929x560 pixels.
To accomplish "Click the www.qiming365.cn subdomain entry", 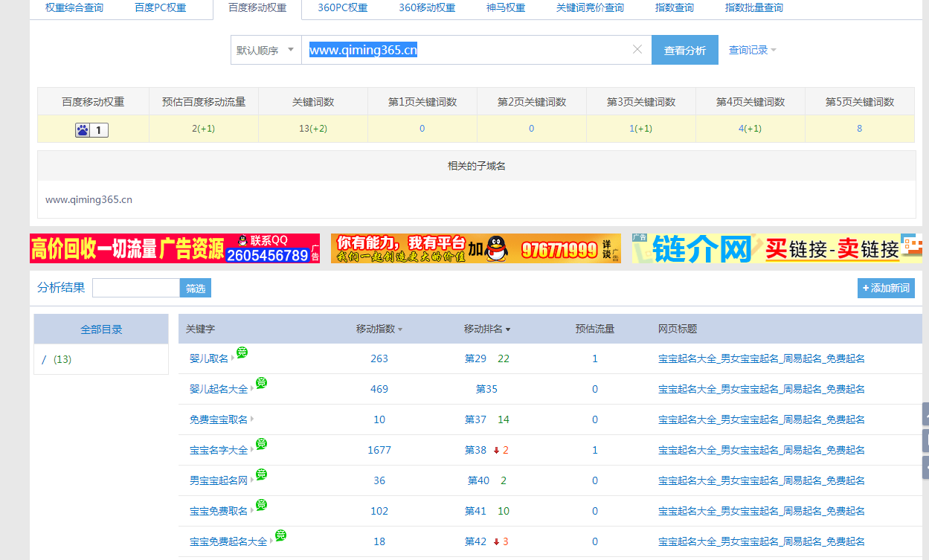I will pos(89,199).
